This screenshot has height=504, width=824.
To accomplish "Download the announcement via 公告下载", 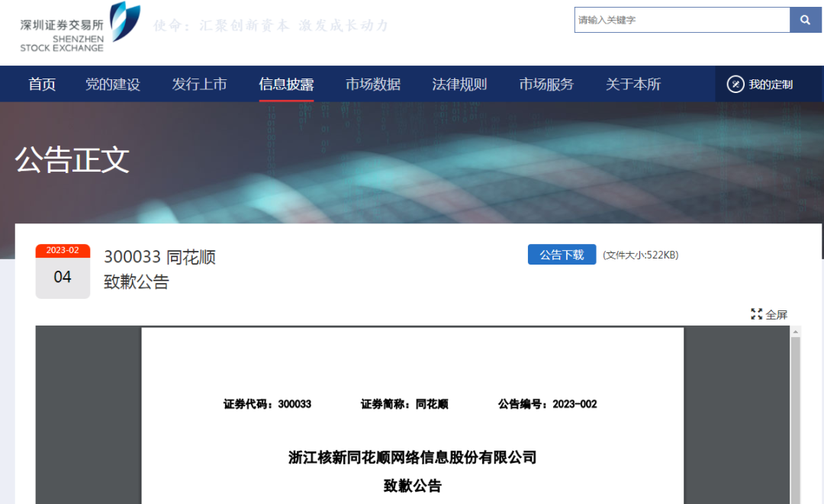I will pyautogui.click(x=562, y=255).
